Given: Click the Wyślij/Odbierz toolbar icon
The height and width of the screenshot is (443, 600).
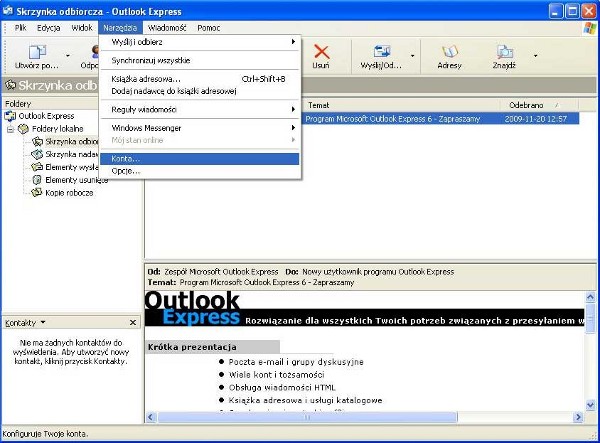Looking at the screenshot, I should click(382, 52).
